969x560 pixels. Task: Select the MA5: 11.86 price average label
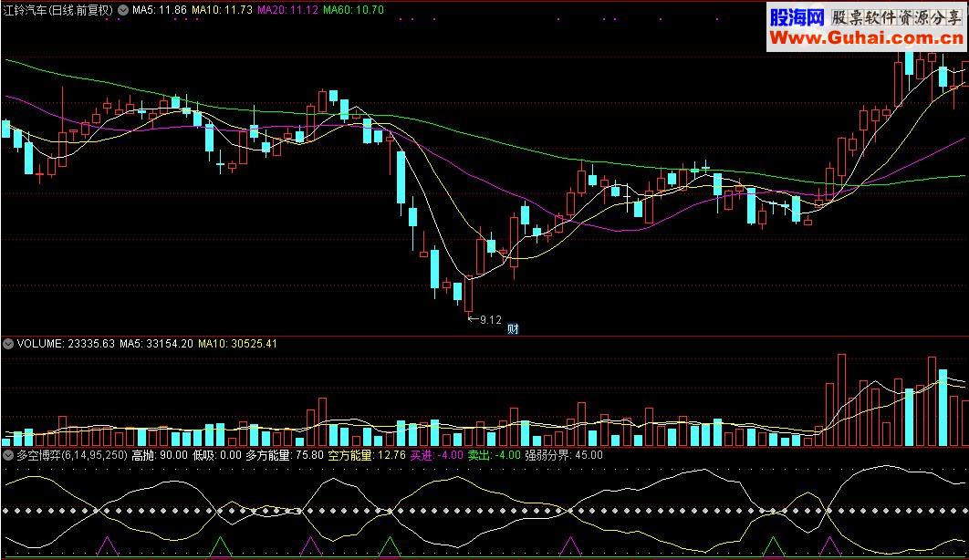[160, 10]
